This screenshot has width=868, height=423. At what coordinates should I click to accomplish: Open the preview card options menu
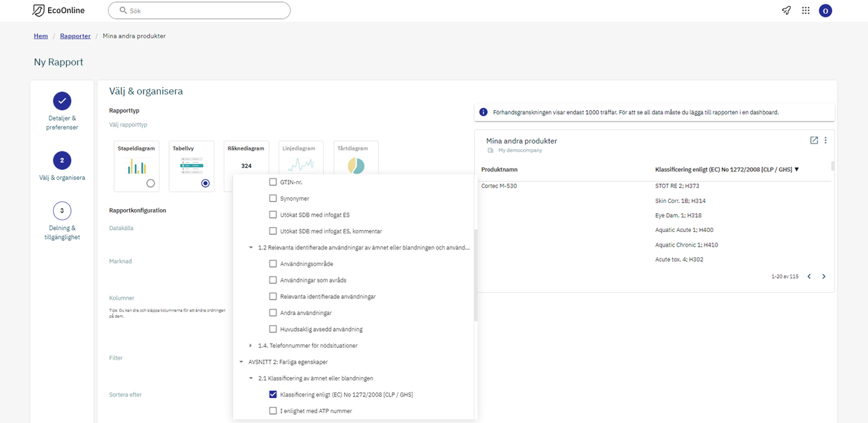pos(826,140)
